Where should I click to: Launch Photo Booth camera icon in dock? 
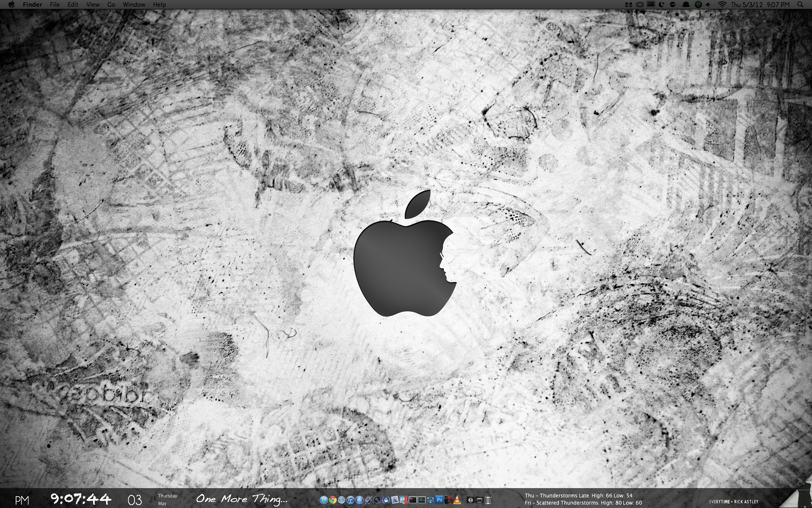click(377, 500)
